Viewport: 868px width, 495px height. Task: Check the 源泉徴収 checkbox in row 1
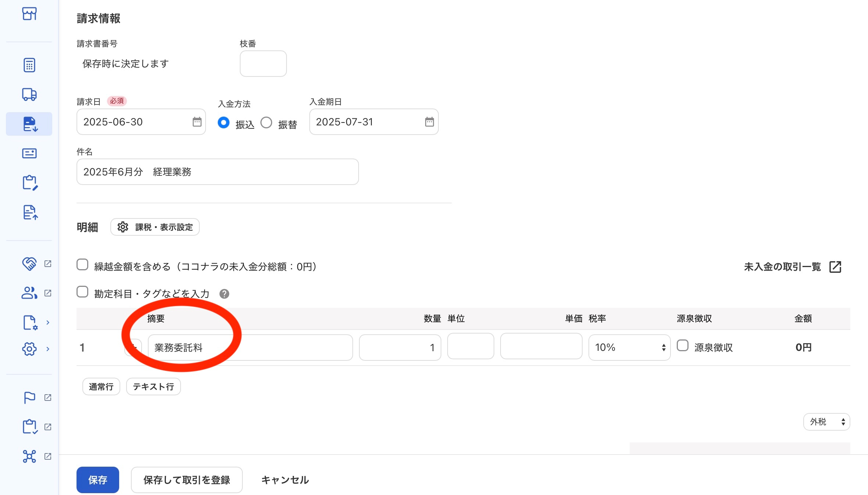click(683, 346)
